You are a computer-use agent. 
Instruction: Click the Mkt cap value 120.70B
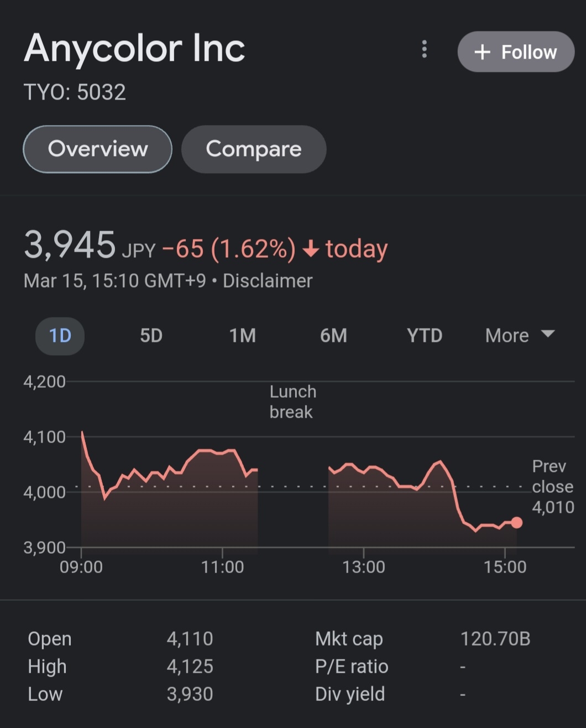[495, 638]
